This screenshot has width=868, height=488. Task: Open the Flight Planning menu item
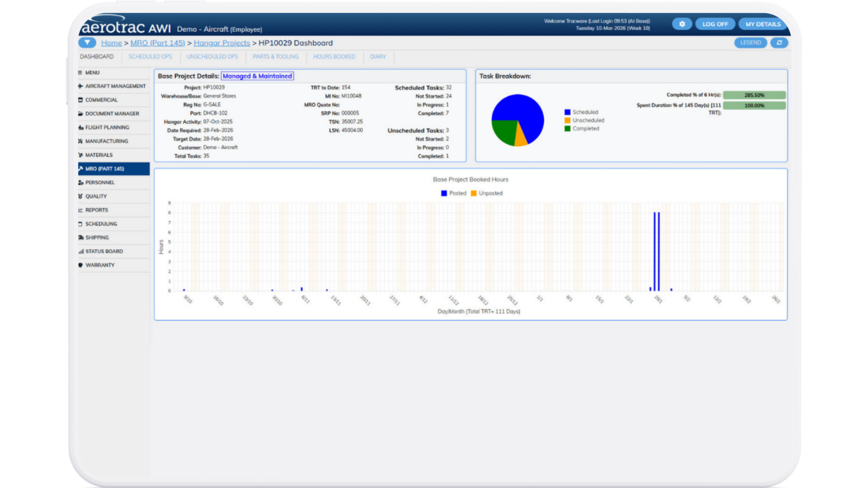pyautogui.click(x=114, y=127)
